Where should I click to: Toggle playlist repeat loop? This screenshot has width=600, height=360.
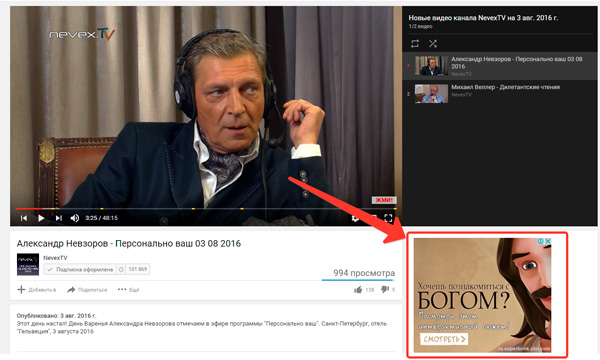click(x=415, y=44)
